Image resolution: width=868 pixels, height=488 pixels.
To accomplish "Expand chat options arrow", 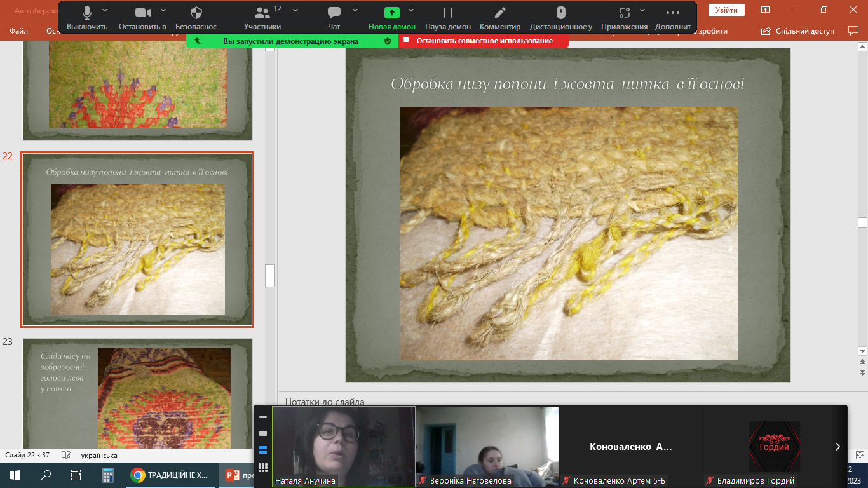I will [x=355, y=10].
